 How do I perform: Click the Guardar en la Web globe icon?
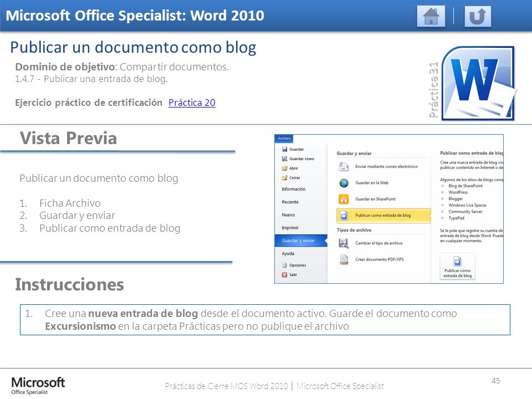click(344, 183)
